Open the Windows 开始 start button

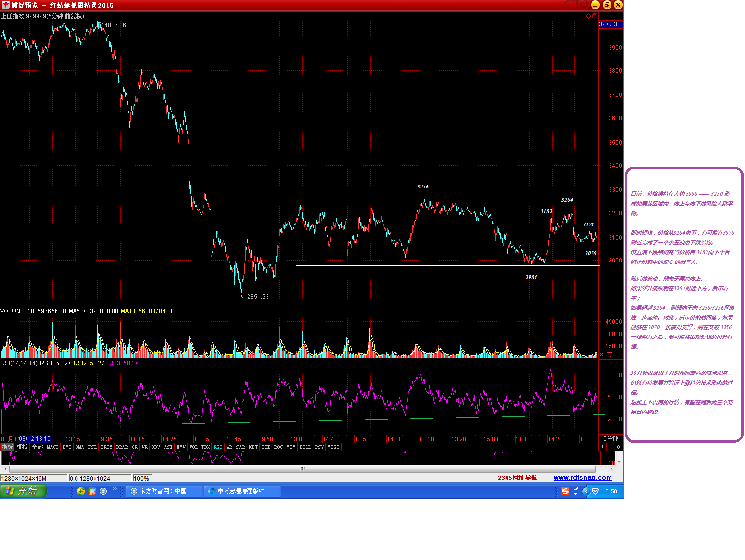(23, 491)
